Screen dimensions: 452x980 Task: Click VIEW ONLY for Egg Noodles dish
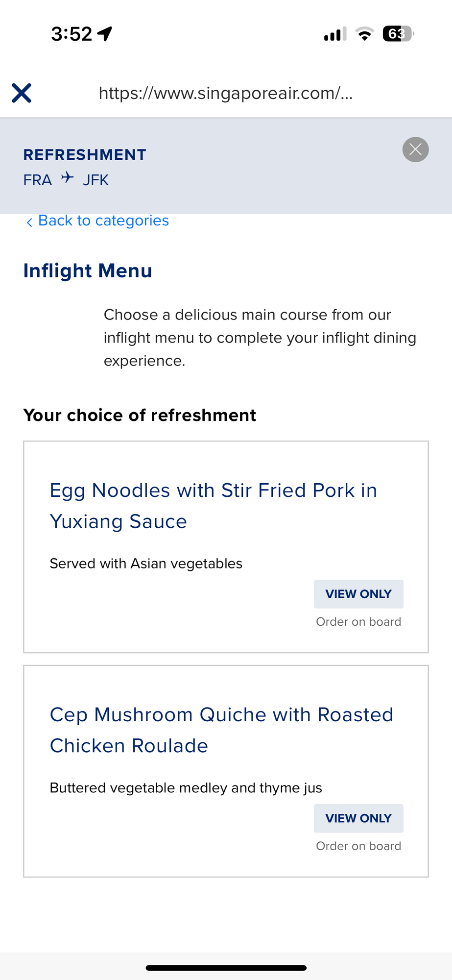point(358,594)
